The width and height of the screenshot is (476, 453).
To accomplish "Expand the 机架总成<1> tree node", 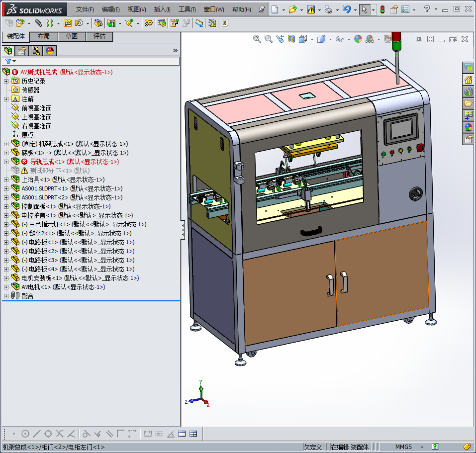I will (6, 144).
